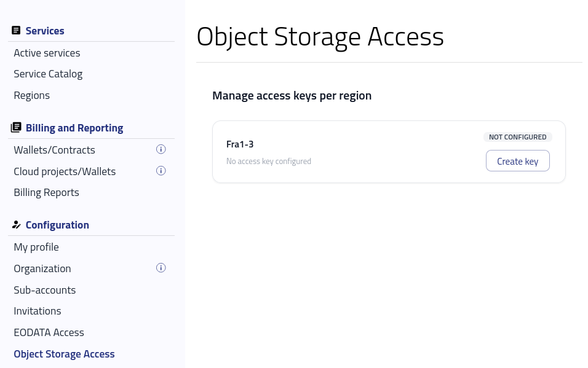Go to Service Catalog
The image size is (588, 368).
(x=48, y=74)
